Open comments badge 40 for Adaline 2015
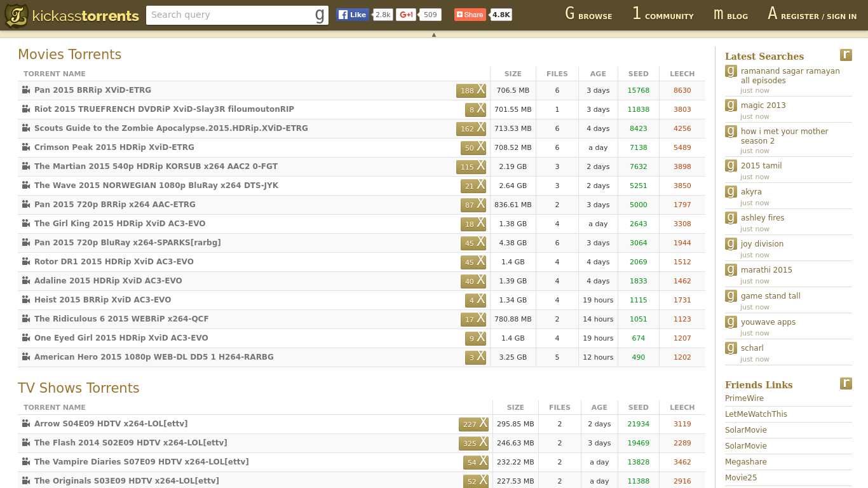 473,281
